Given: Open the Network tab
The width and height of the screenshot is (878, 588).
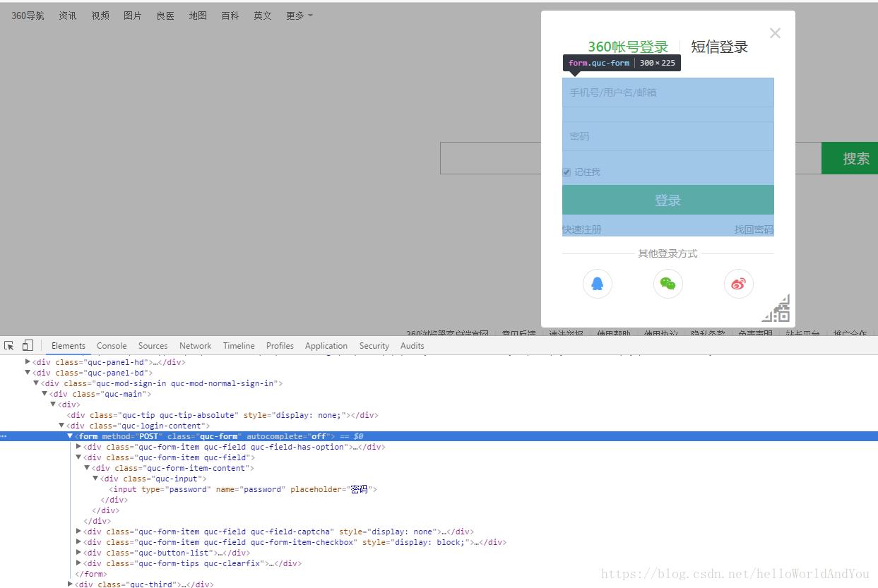Looking at the screenshot, I should coord(196,346).
